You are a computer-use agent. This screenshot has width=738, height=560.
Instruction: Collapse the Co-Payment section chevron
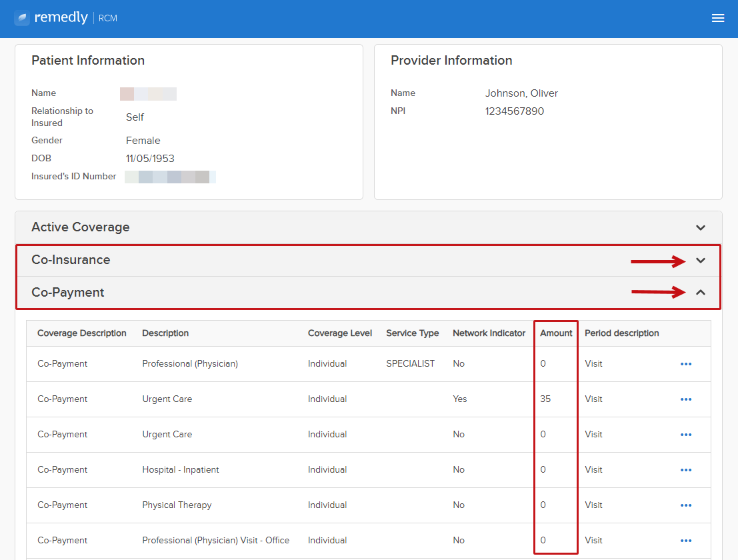(701, 292)
